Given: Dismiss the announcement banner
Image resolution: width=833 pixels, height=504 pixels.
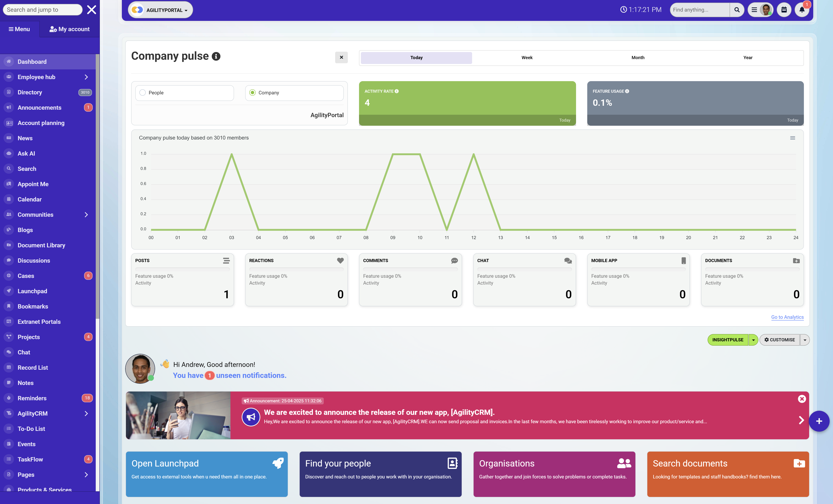Looking at the screenshot, I should [802, 399].
